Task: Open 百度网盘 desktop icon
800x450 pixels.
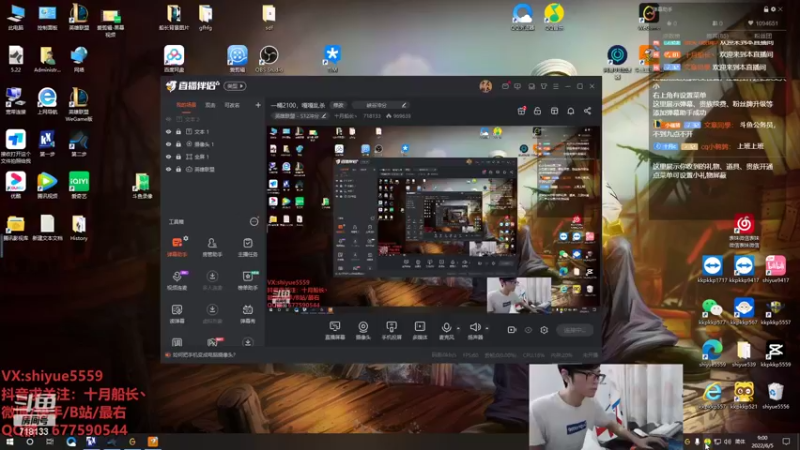Action: 174,59
